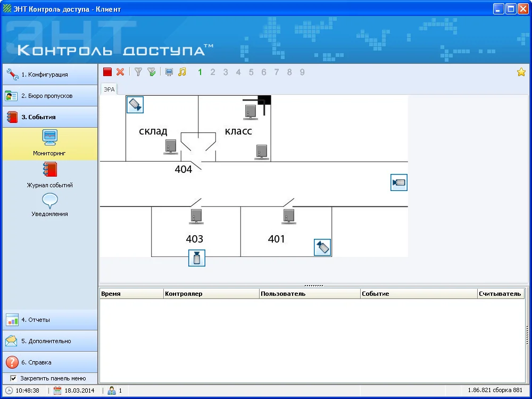Toggle the 'Закрепить панель меню' checkbox
Image resolution: width=532 pixels, height=399 pixels.
pyautogui.click(x=13, y=378)
